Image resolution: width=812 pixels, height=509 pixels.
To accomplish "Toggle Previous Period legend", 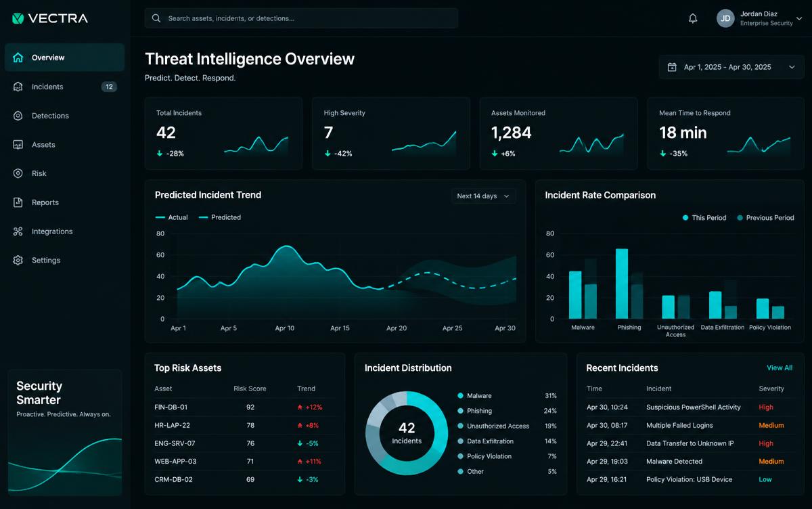I will coord(765,218).
